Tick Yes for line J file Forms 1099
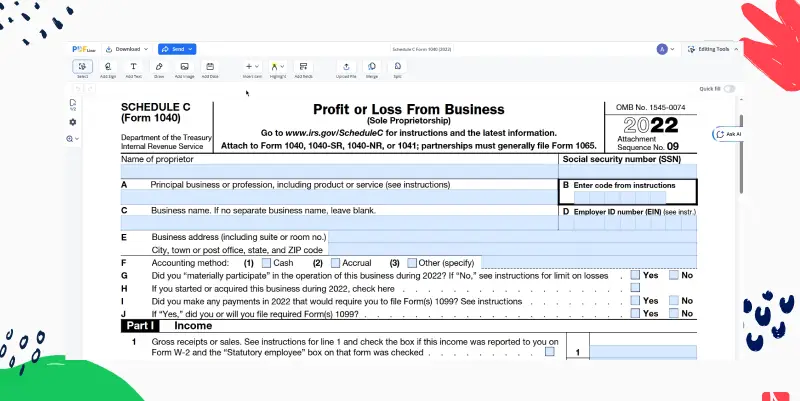Viewport: 800px width, 401px height. [635, 313]
